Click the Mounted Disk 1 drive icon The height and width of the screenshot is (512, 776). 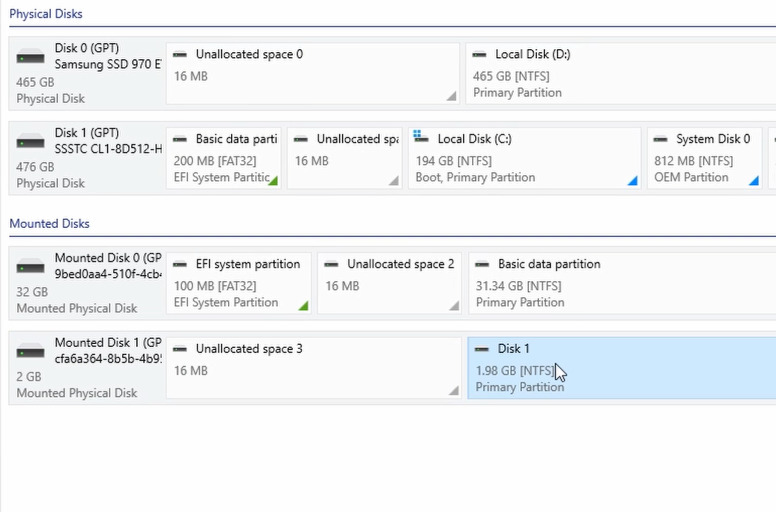click(x=30, y=352)
